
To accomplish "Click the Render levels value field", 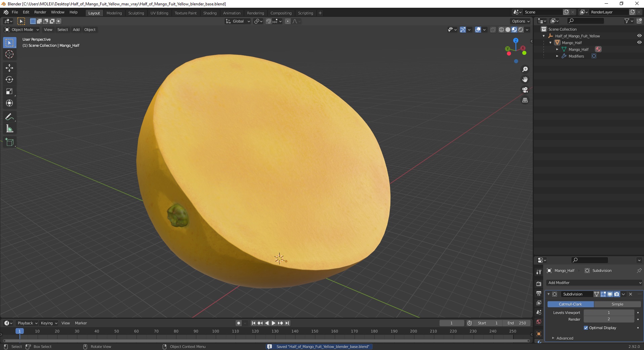I will click(x=609, y=319).
